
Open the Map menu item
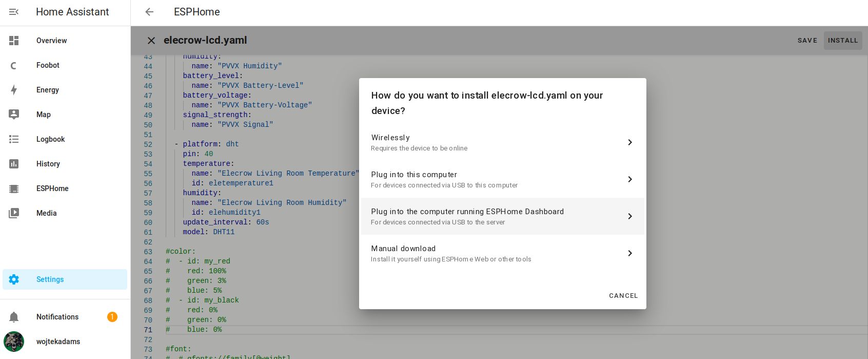(65, 115)
